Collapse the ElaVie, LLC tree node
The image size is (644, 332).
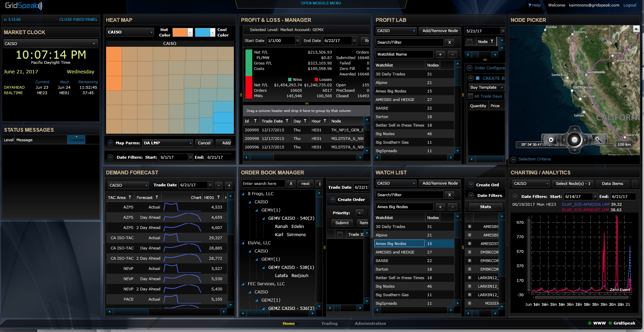click(243, 243)
